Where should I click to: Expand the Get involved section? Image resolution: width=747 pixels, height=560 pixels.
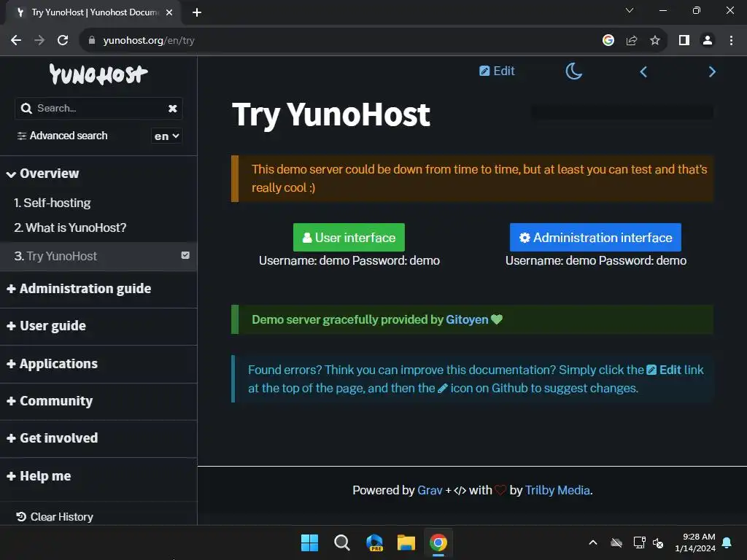click(x=53, y=438)
